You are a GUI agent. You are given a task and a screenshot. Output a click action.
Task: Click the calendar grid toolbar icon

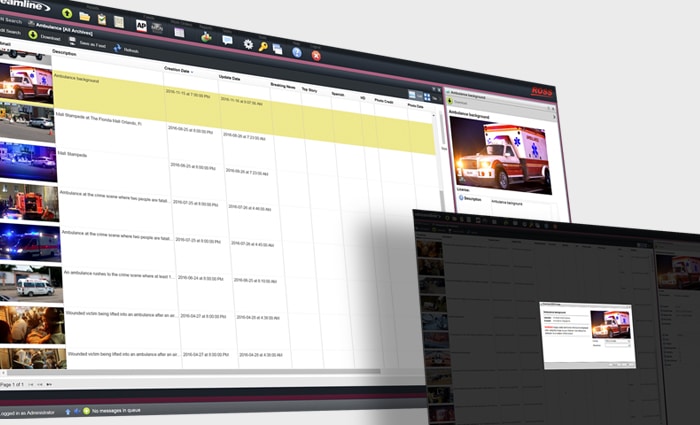179,32
